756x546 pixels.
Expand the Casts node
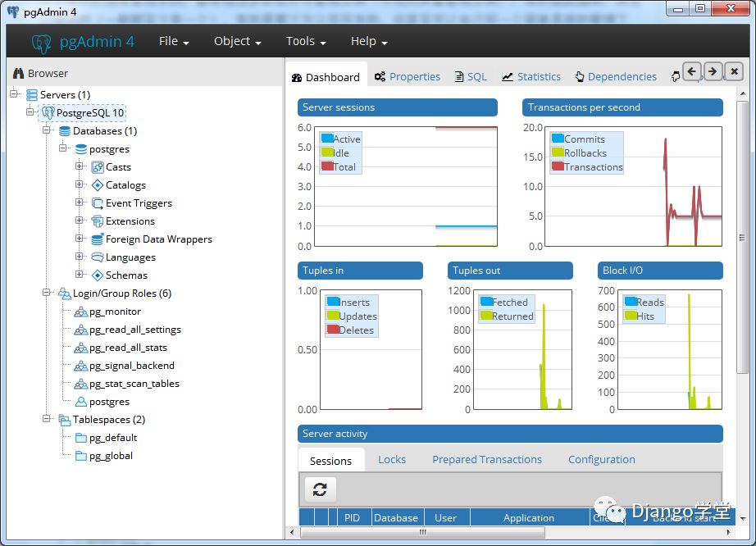pos(80,166)
